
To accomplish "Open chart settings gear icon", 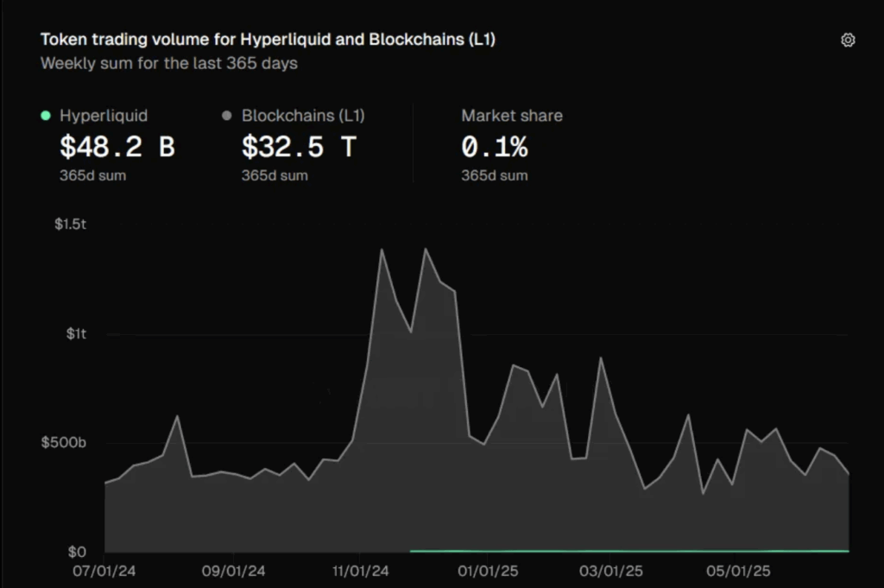I will click(x=848, y=40).
